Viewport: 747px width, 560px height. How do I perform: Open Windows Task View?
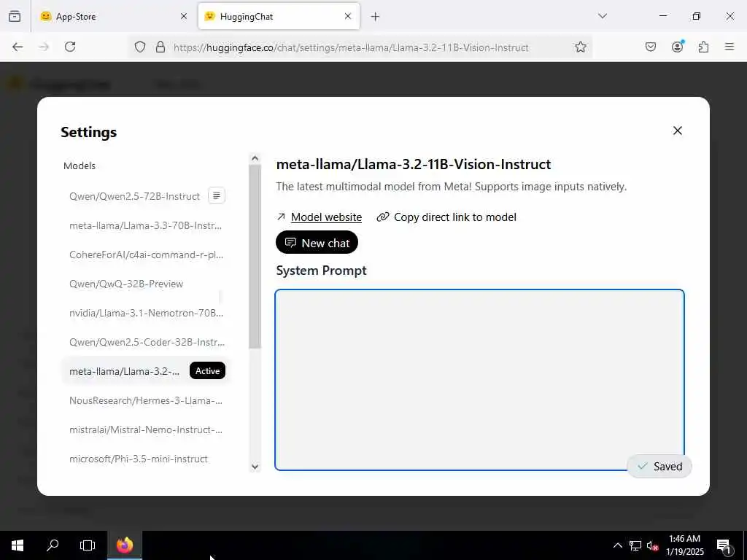click(x=88, y=545)
